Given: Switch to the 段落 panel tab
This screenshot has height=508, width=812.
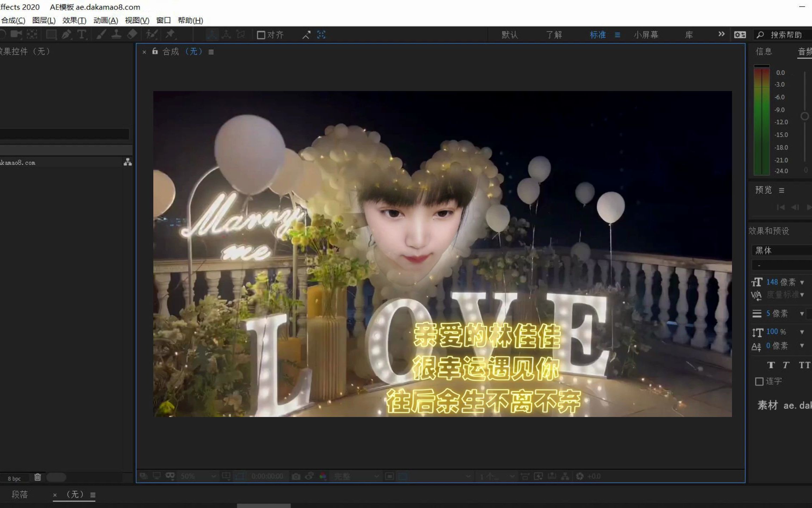Looking at the screenshot, I should click(20, 495).
